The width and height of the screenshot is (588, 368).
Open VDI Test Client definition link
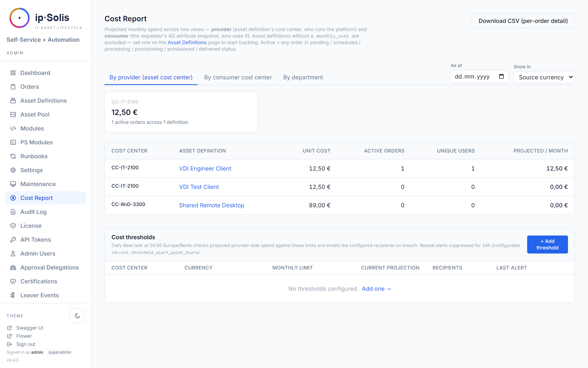199,187
